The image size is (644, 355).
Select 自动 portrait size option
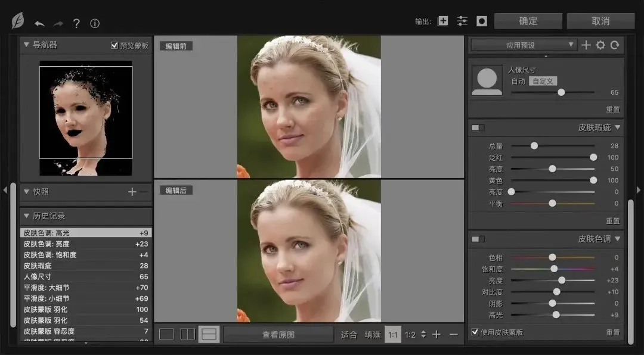click(518, 81)
